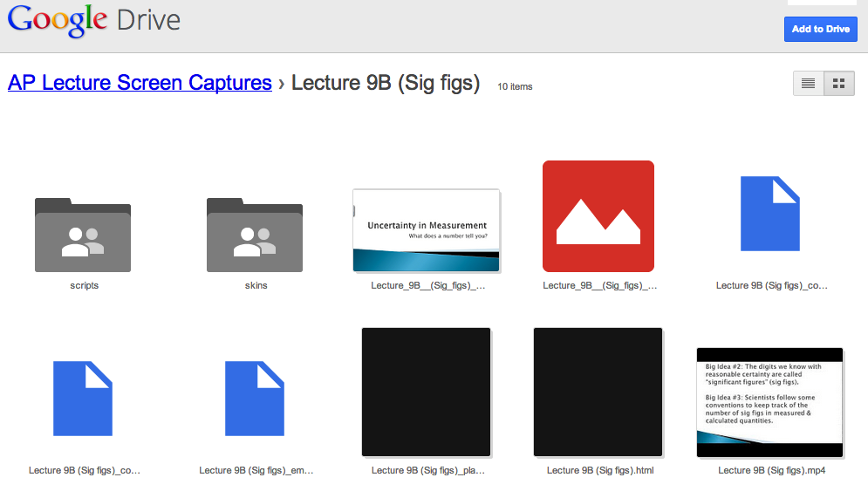Click the "Lecture 9B (Sig figs).mp4" file name

coord(771,470)
